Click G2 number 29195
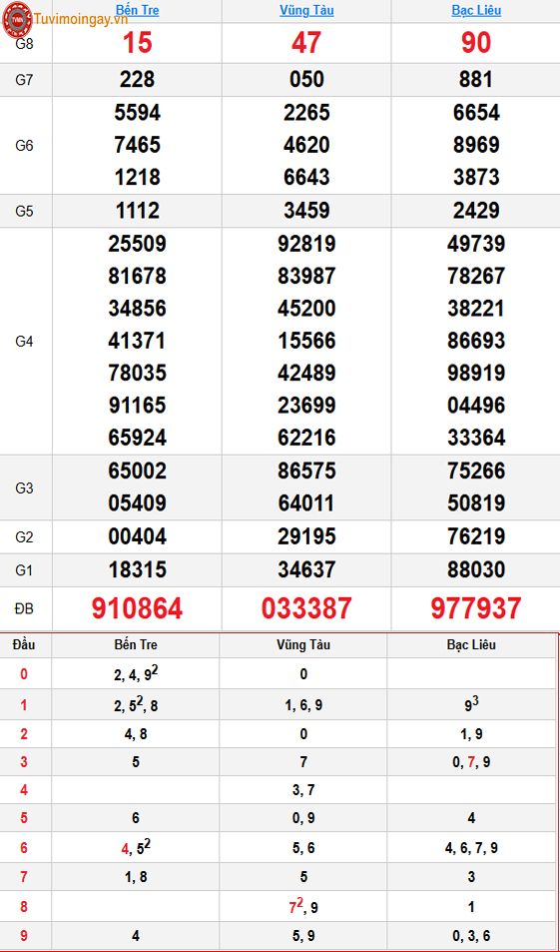The height and width of the screenshot is (952, 560). tap(306, 536)
